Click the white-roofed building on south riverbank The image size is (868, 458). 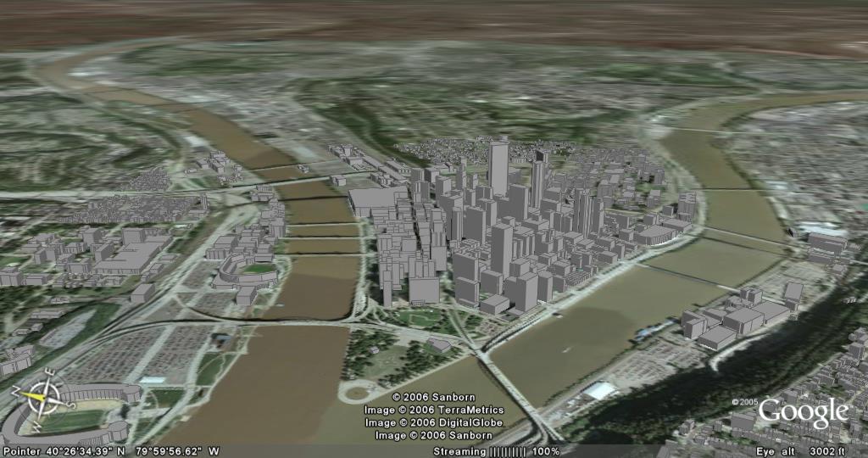[x=600, y=391]
